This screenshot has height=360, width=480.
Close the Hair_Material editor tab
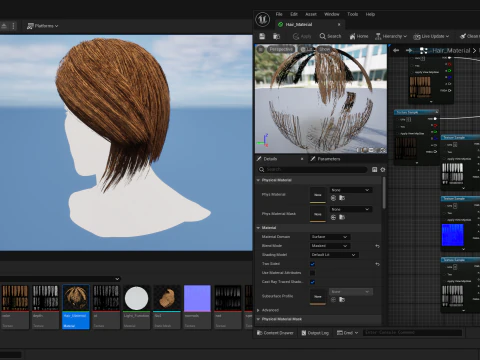pyautogui.click(x=339, y=25)
